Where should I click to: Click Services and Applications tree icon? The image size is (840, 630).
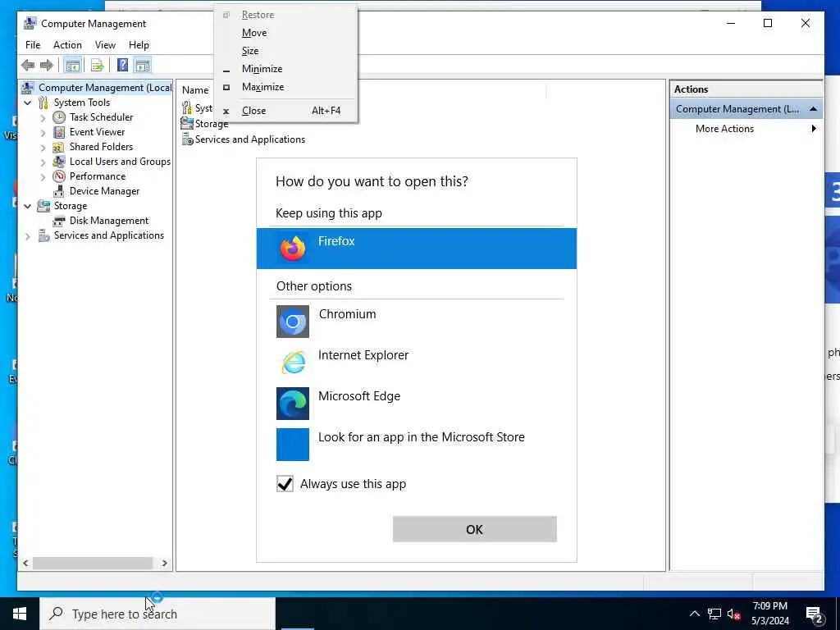coord(43,235)
